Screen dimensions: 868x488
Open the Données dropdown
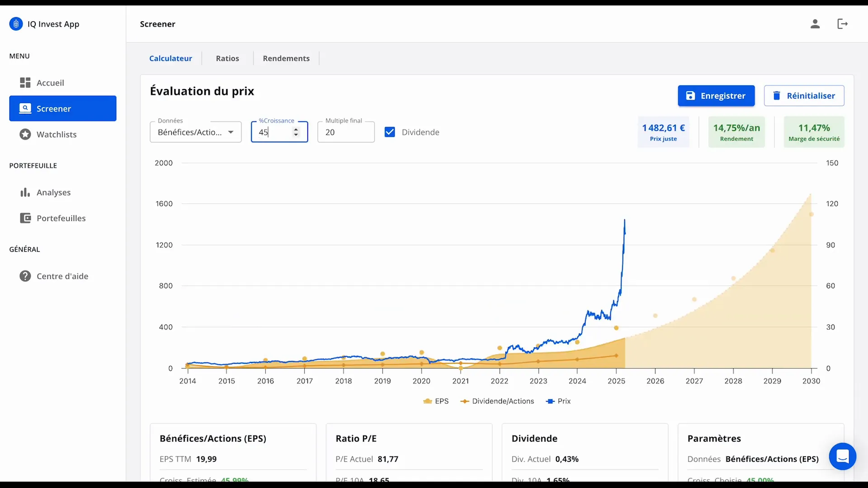(x=196, y=132)
